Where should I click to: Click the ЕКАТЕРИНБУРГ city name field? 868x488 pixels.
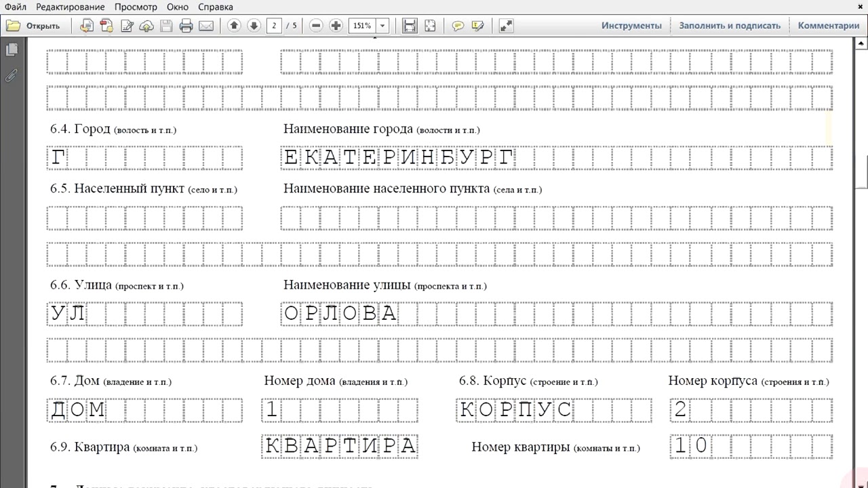(x=557, y=158)
